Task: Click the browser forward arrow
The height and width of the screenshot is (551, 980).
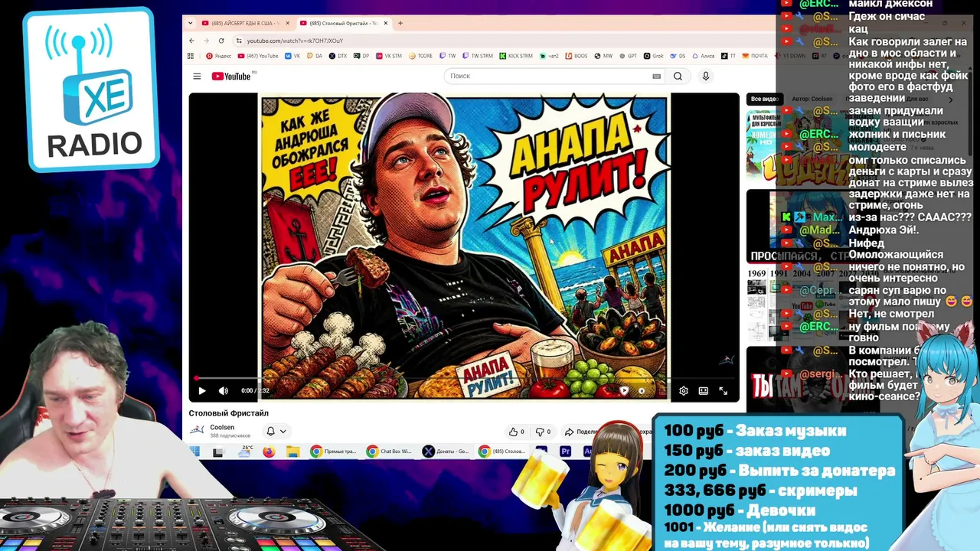Action: tap(206, 41)
